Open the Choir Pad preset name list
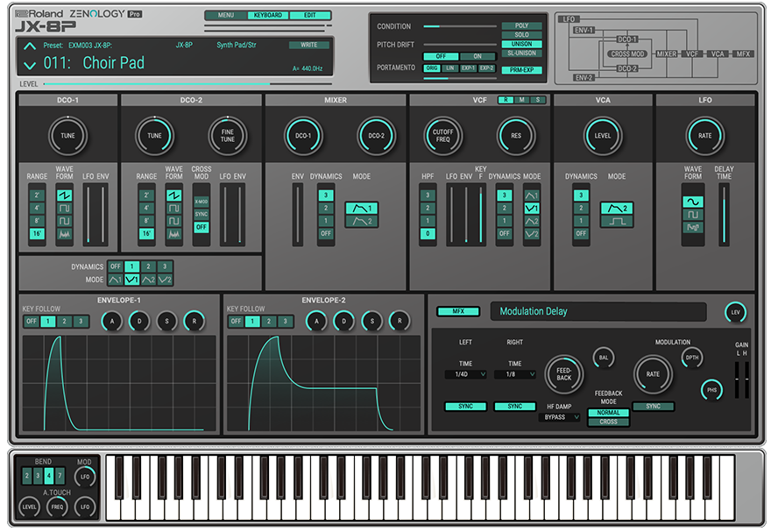The image size is (771, 532). click(x=114, y=63)
